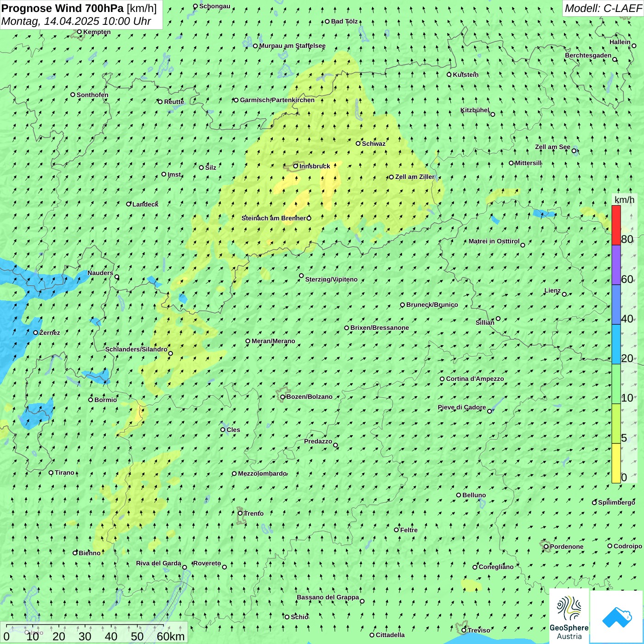Click the Tirano label

coord(64,472)
